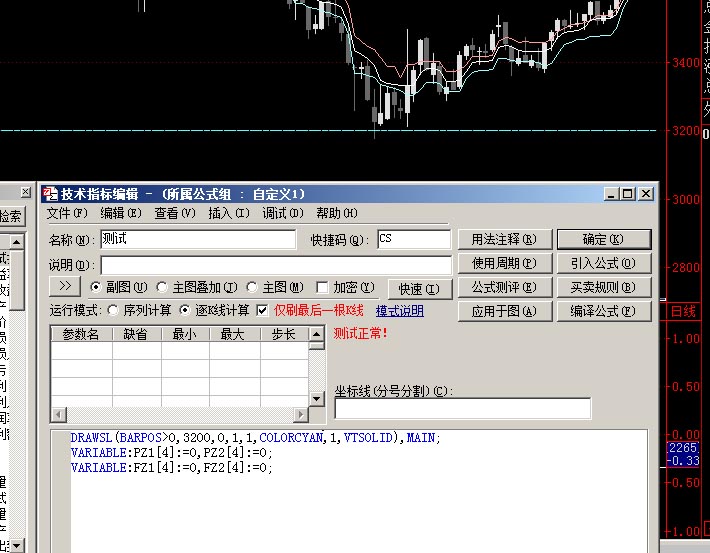Screen dimensions: 710x553
Task: Click the 缺省 column header
Action: click(136, 334)
